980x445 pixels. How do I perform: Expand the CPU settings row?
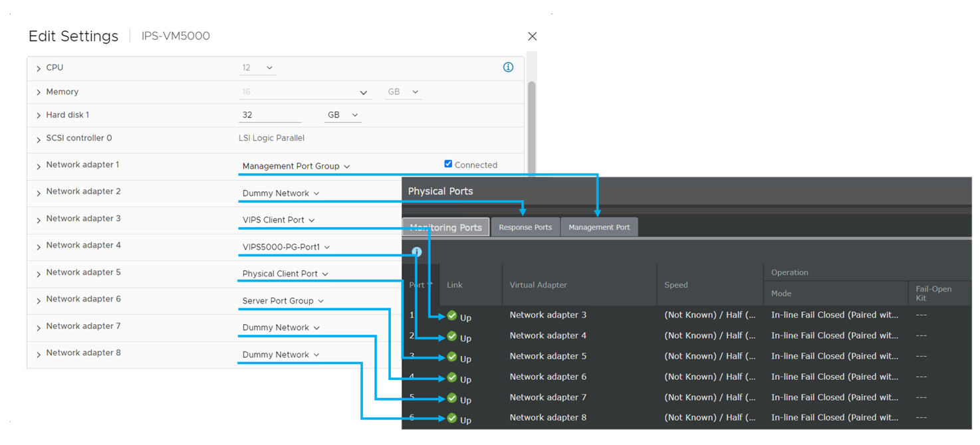tap(39, 68)
